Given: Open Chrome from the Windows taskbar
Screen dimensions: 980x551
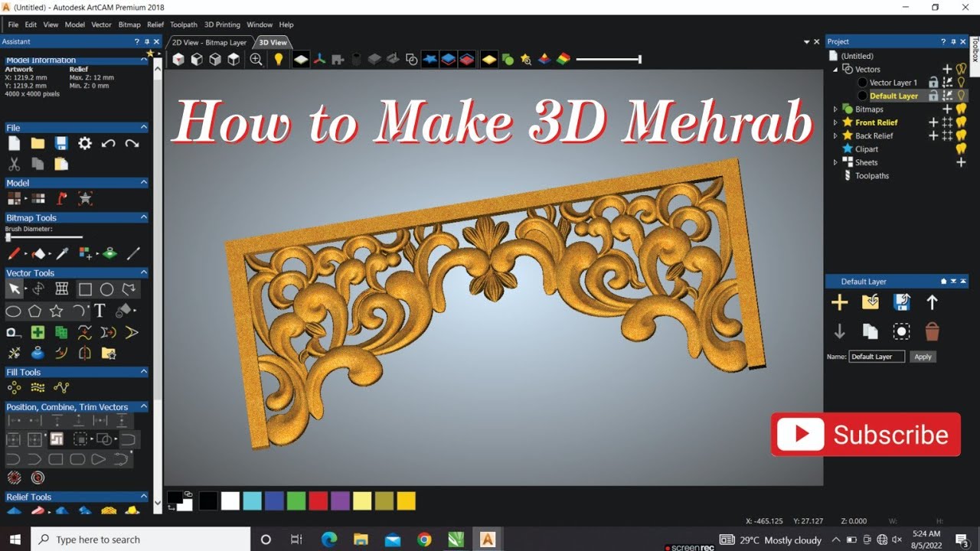Looking at the screenshot, I should 424,540.
